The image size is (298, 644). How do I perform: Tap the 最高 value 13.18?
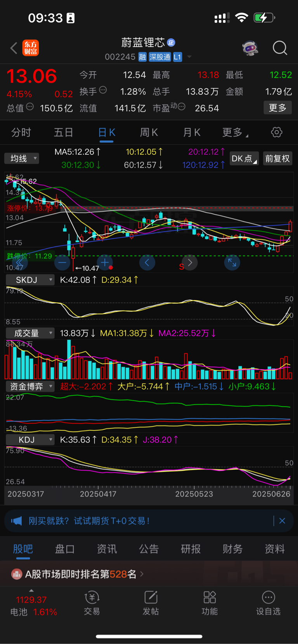208,75
